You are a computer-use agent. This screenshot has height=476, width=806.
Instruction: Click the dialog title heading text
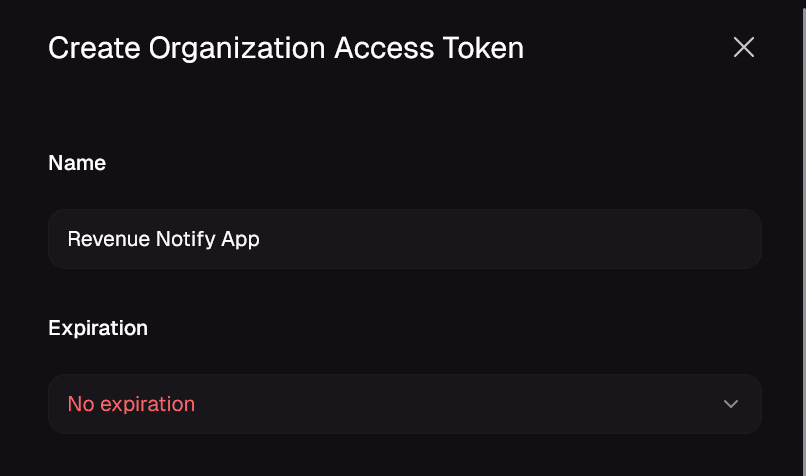(286, 47)
